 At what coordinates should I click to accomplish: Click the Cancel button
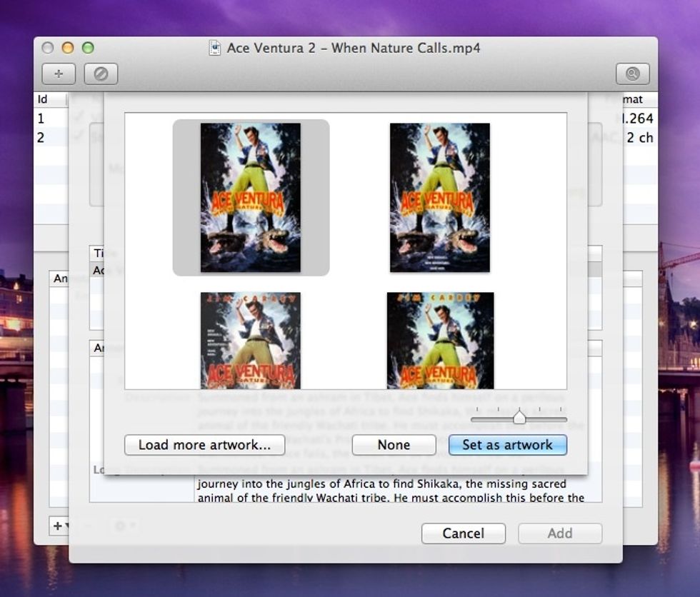464,533
